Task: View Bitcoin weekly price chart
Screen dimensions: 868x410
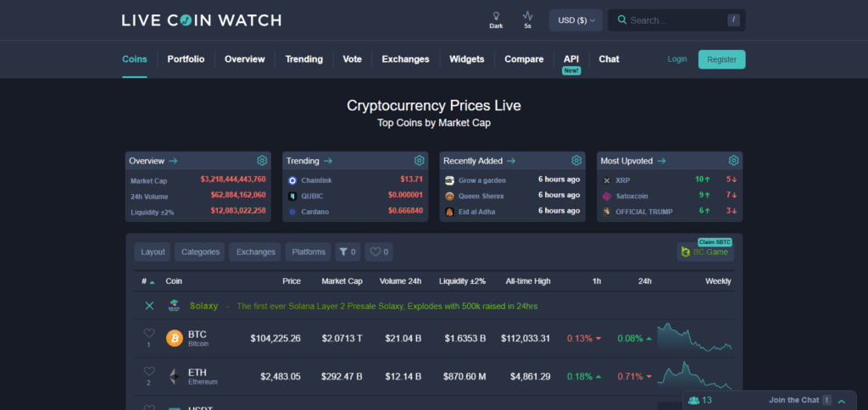Action: point(694,338)
